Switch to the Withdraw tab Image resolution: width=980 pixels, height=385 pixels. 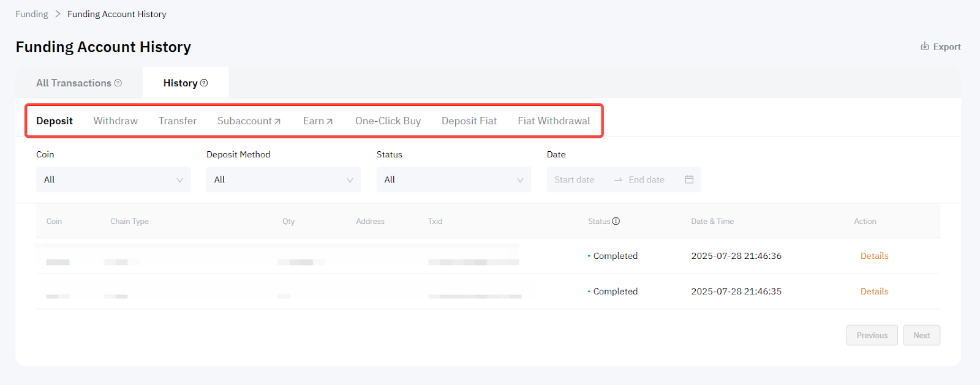coord(115,121)
